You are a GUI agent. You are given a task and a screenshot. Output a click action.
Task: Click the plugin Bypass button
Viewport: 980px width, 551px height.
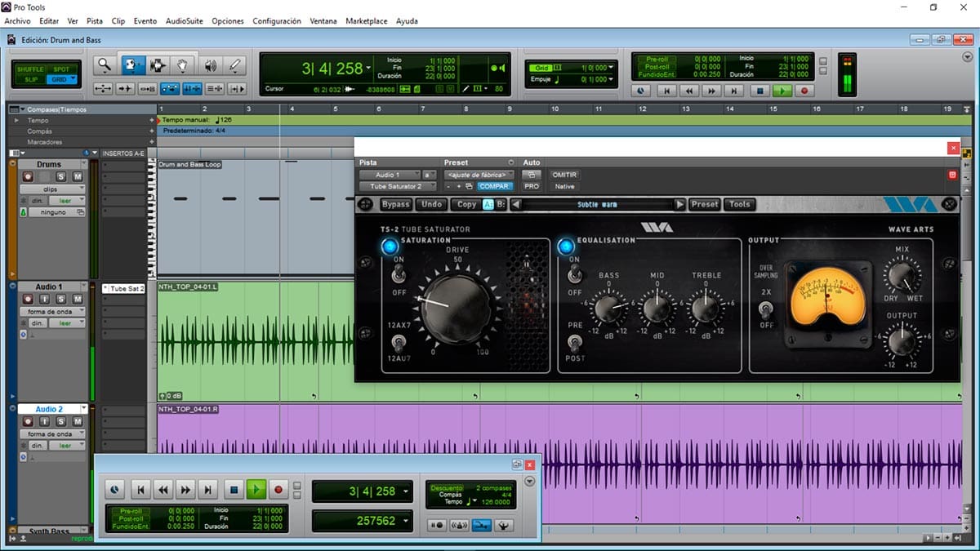[396, 204]
